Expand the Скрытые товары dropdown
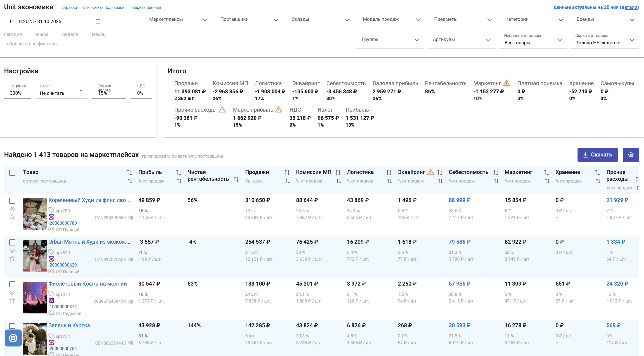The width and height of the screenshot is (644, 356). pos(604,40)
